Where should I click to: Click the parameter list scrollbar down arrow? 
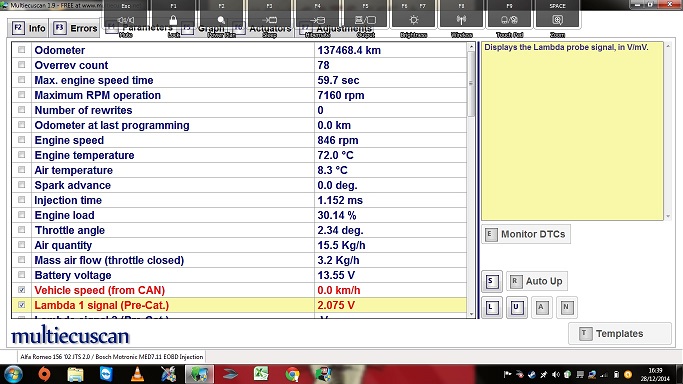click(471, 314)
